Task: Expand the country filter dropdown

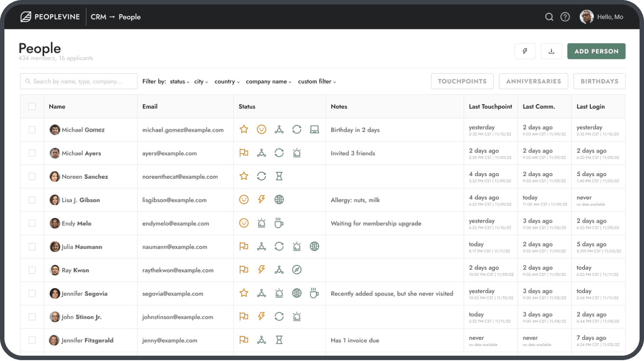Action: coord(227,81)
